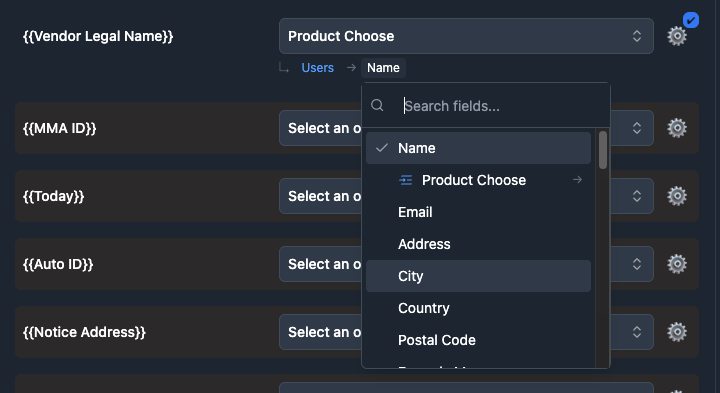Click the up-down chevron of the Auto ID dropdown
This screenshot has height=393, width=720.
636,264
